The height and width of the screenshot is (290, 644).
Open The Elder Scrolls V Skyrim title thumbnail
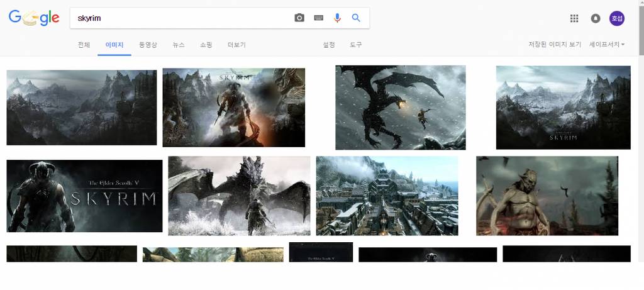coord(84,196)
